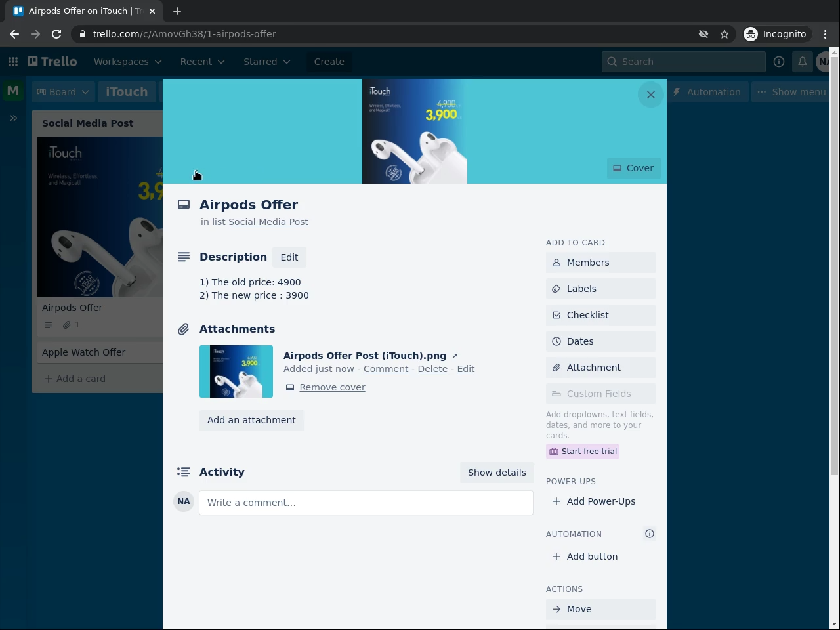This screenshot has width=840, height=630.
Task: Delete the Airpods Offer Post attachment
Action: [x=432, y=369]
